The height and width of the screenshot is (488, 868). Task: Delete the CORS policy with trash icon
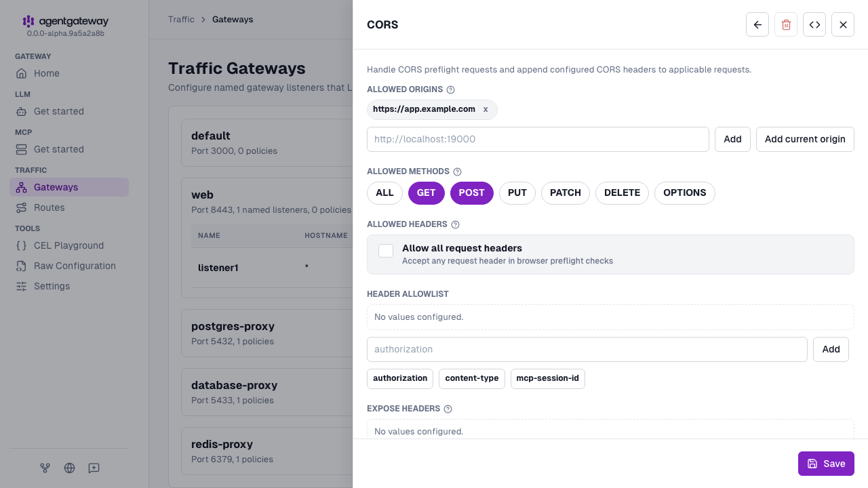[786, 24]
